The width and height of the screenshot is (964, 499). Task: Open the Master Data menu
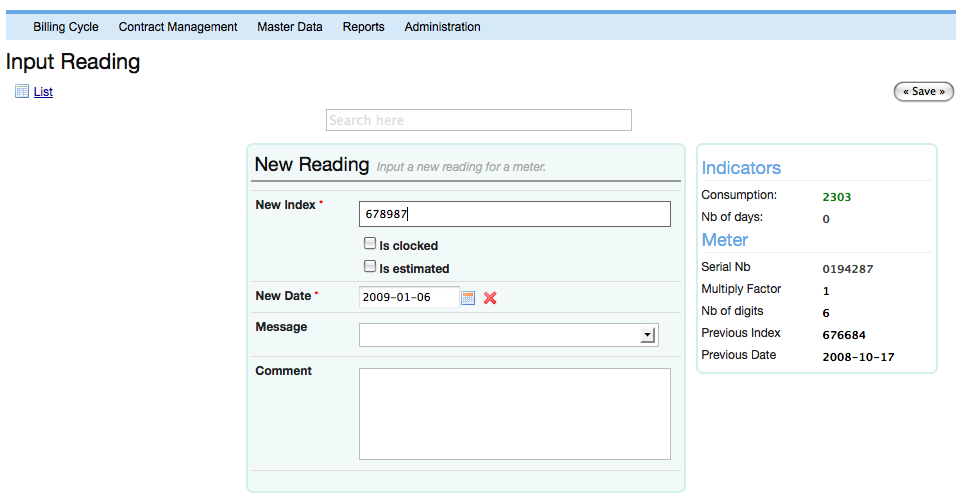(x=290, y=27)
